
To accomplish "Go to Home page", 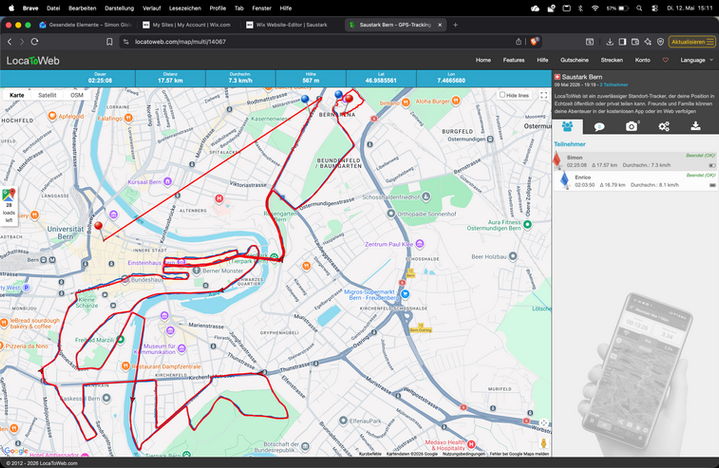I will click(x=483, y=60).
